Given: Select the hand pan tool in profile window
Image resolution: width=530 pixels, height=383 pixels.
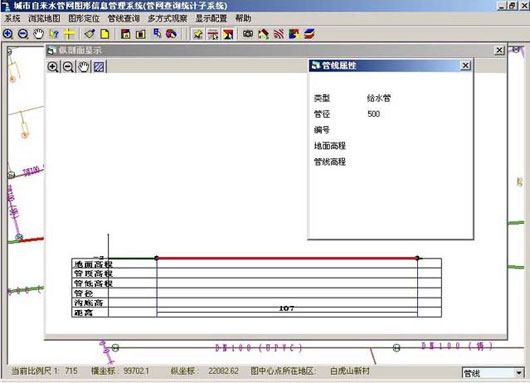Looking at the screenshot, I should click(x=83, y=67).
